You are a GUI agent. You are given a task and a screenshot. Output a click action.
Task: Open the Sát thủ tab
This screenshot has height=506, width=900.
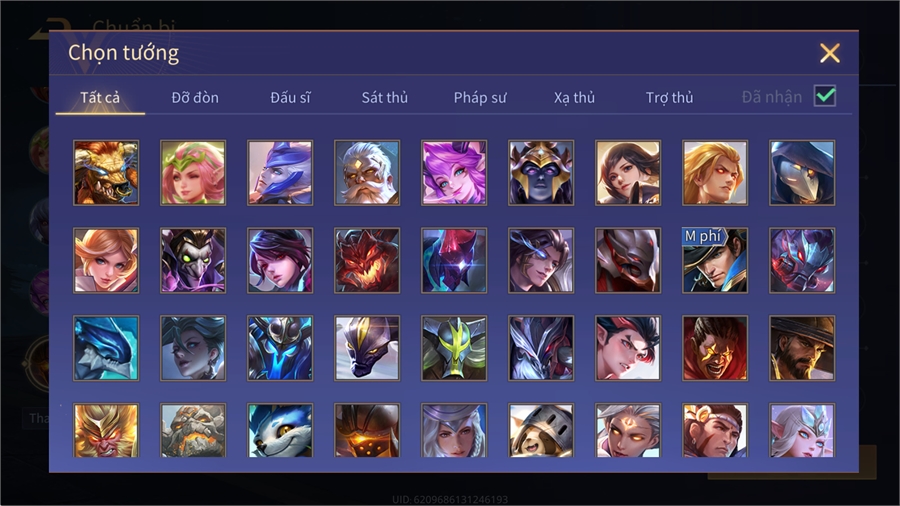[x=385, y=98]
